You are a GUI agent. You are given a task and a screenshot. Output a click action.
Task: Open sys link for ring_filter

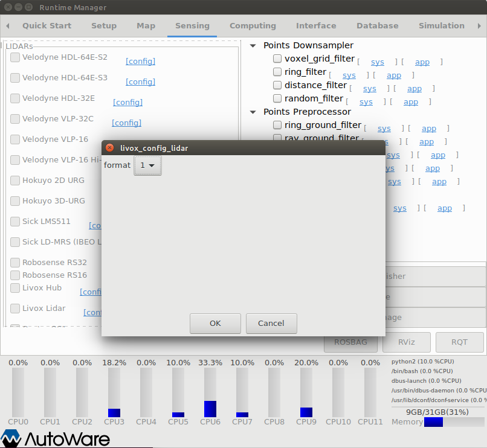(349, 75)
